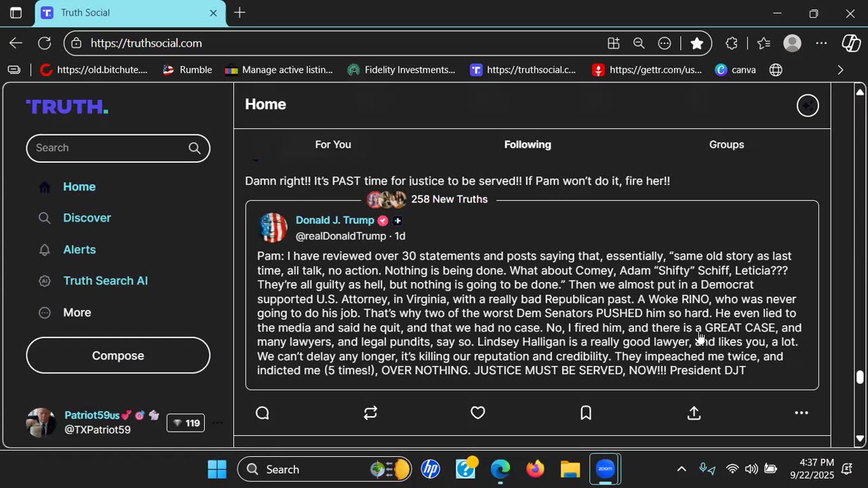Open the browser Extensions puzzle icon
This screenshot has width=868, height=488.
click(731, 43)
